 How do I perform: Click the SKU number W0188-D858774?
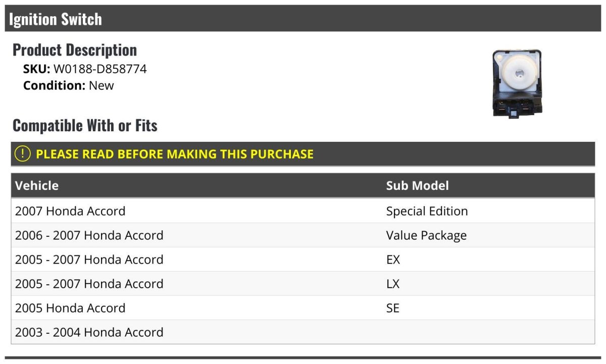pos(100,69)
